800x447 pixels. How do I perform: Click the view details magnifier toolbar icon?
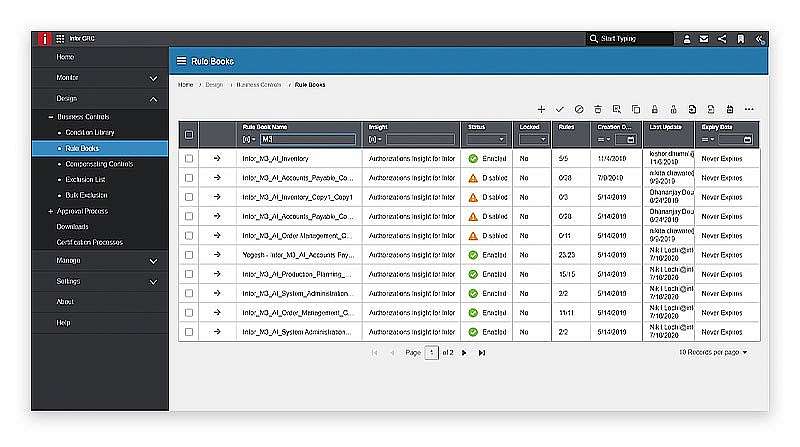pyautogui.click(x=617, y=109)
